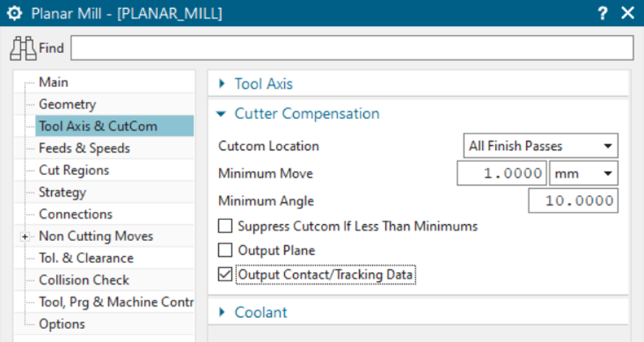Click the help question mark icon

pyautogui.click(x=602, y=14)
